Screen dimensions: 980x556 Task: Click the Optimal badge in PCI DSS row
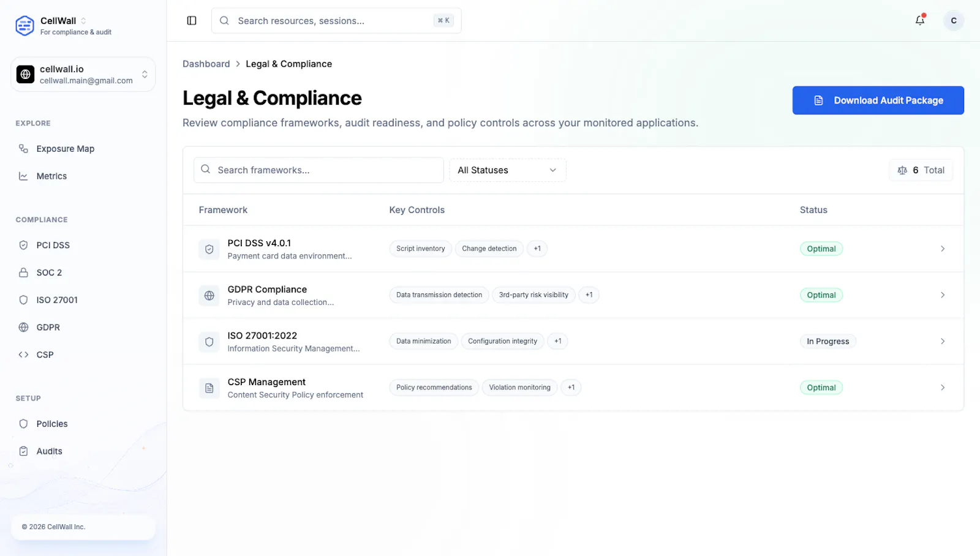pos(821,249)
